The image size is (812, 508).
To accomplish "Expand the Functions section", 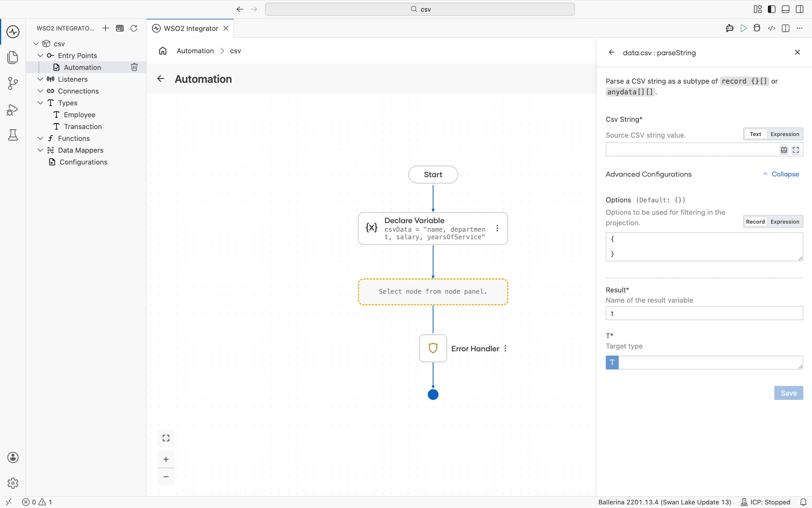I will [x=40, y=138].
